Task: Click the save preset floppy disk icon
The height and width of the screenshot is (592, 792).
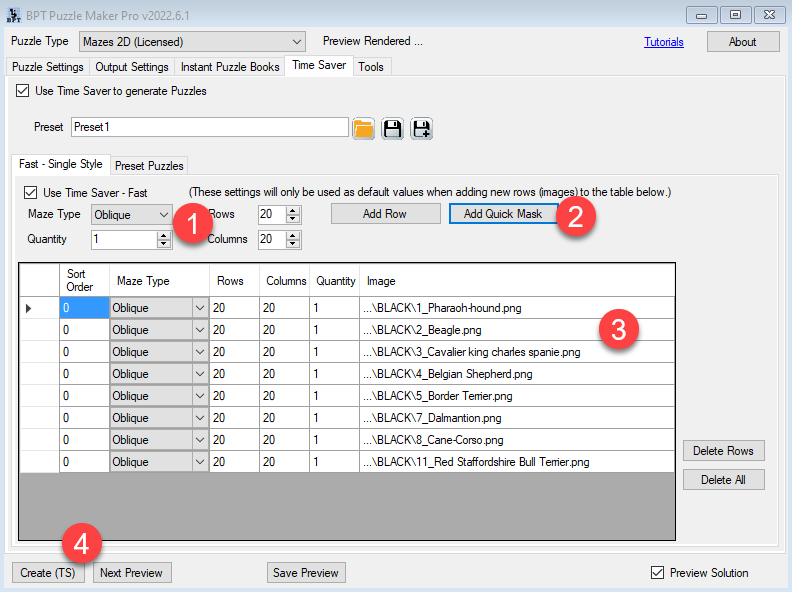Action: point(392,128)
